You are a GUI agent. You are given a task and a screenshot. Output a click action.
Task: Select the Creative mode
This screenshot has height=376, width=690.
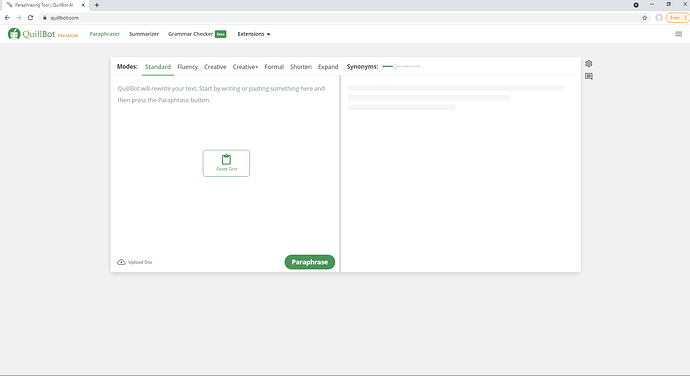[215, 66]
